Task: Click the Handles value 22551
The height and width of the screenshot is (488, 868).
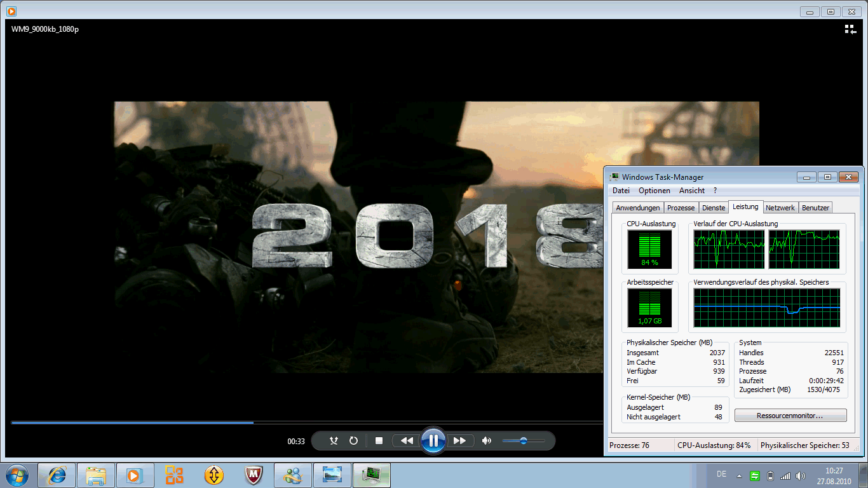Action: tap(834, 353)
